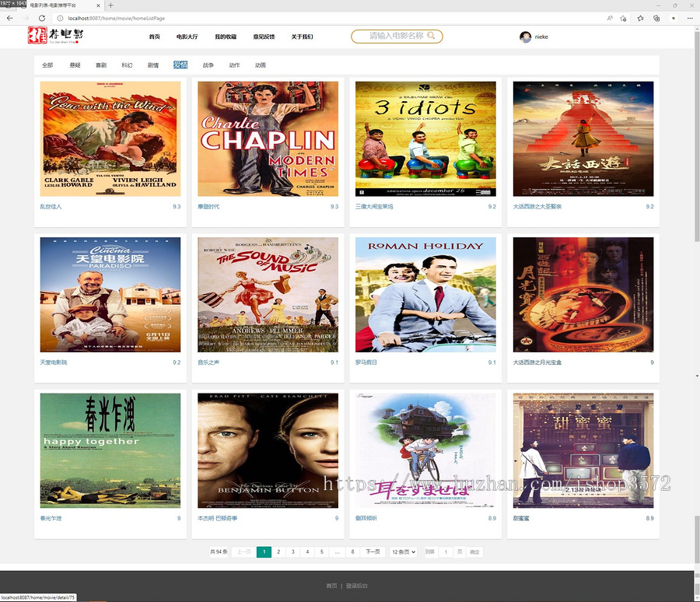
Task: Select the 剧情 category filter
Action: (153, 65)
